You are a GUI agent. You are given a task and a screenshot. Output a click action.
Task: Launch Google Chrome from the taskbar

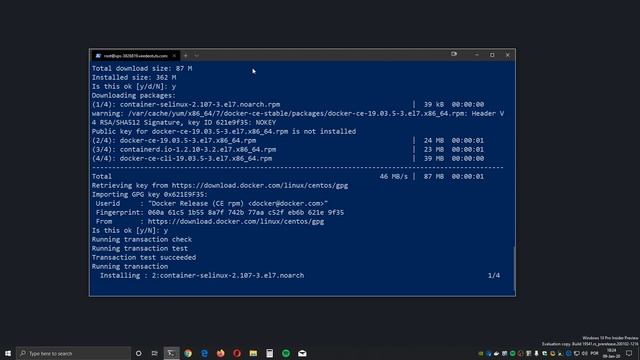click(x=188, y=353)
